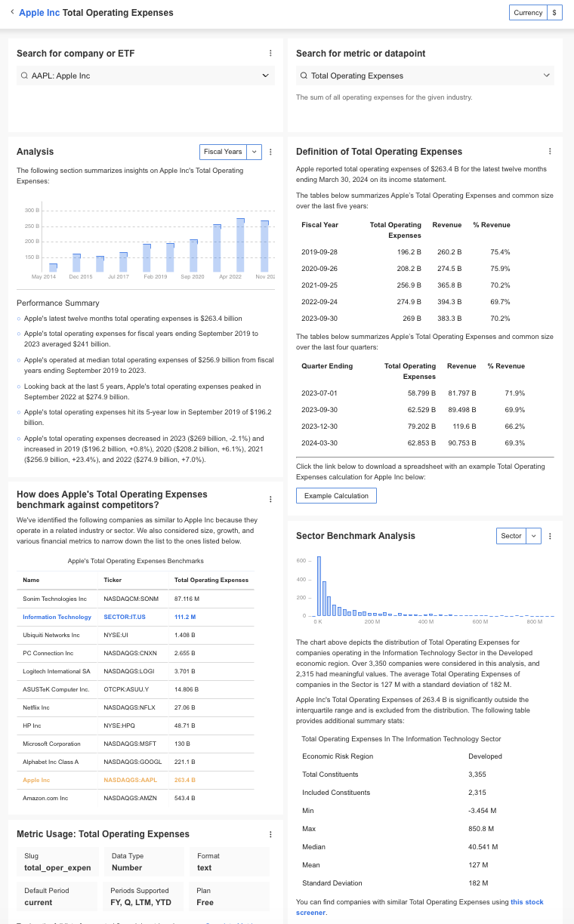Click the Standard Deviation 182 M value
574x924 pixels.
pyautogui.click(x=478, y=883)
